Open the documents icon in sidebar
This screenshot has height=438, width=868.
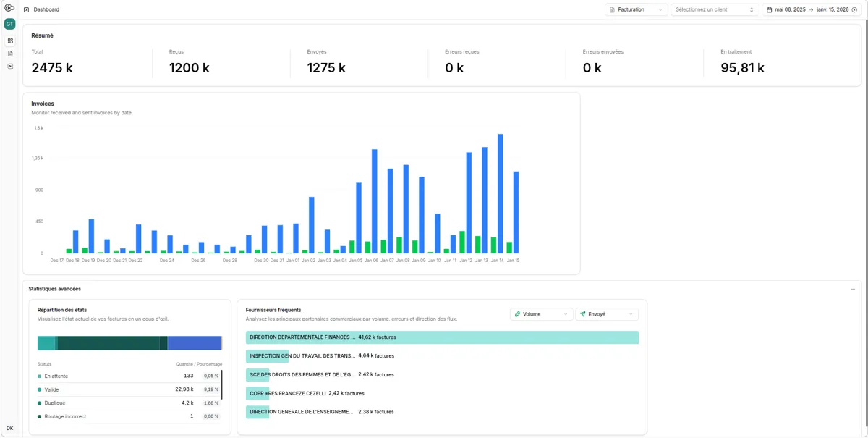(x=10, y=54)
